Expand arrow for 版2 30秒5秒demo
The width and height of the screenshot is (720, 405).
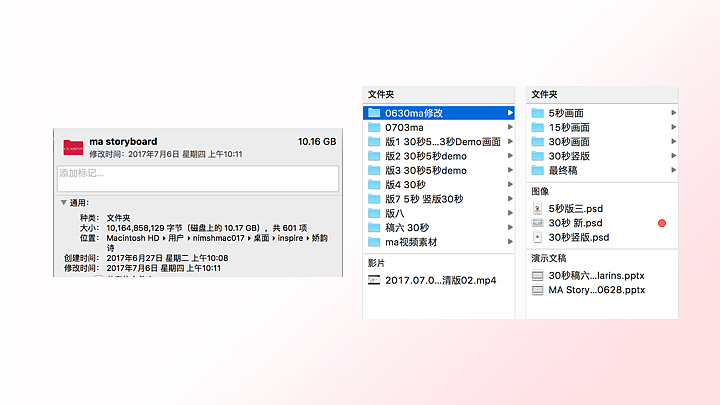tap(510, 156)
